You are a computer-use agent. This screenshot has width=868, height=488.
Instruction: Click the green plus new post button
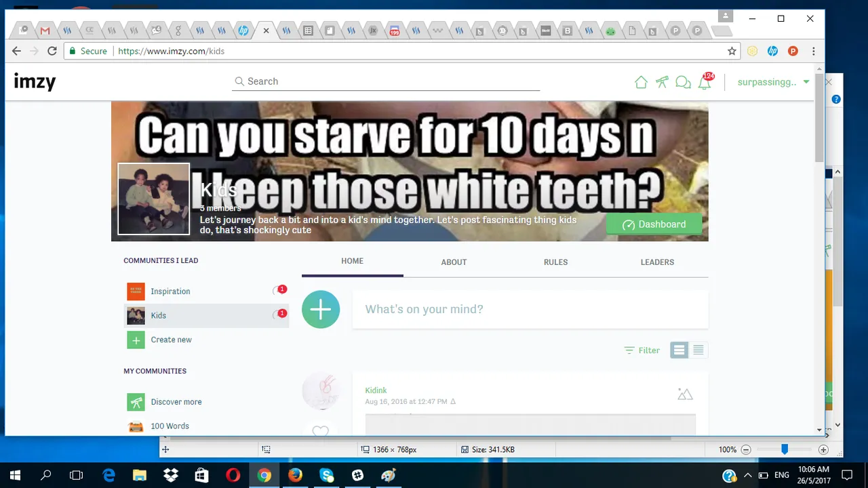(x=321, y=309)
